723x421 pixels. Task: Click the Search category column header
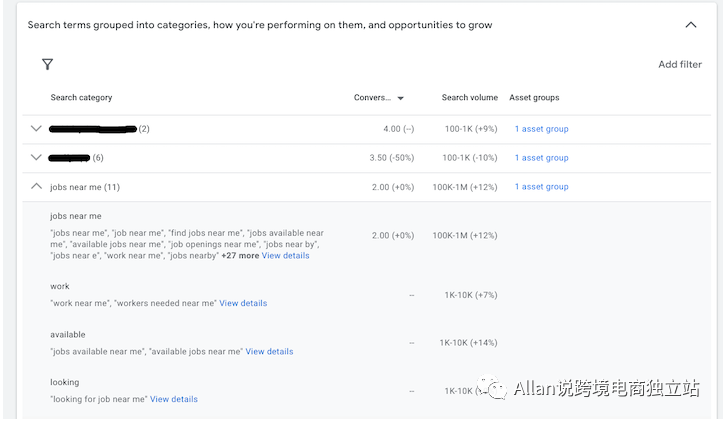click(81, 98)
